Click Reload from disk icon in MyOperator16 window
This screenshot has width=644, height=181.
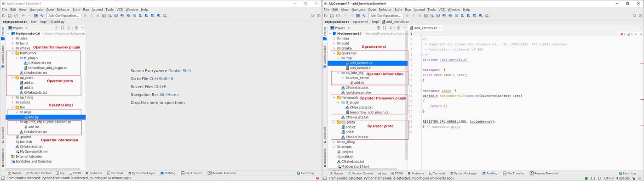point(16,16)
